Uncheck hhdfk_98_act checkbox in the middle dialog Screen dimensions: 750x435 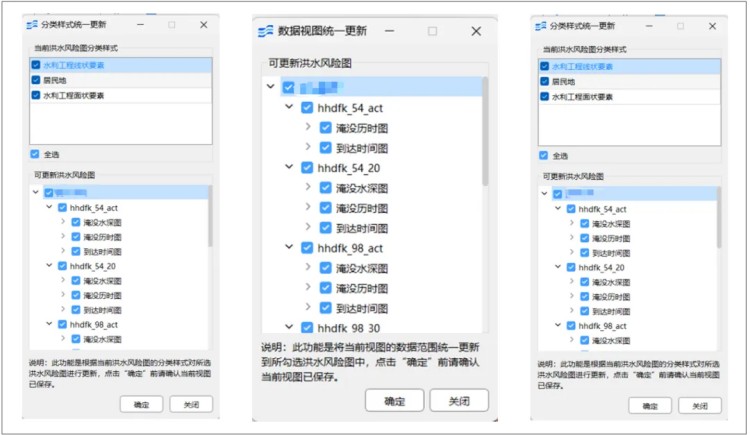click(x=307, y=248)
